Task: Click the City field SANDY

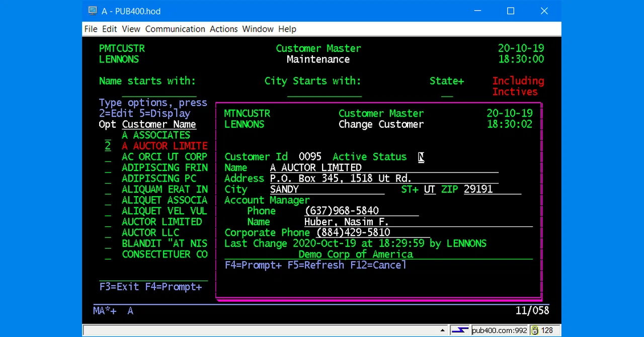Action: tap(327, 189)
